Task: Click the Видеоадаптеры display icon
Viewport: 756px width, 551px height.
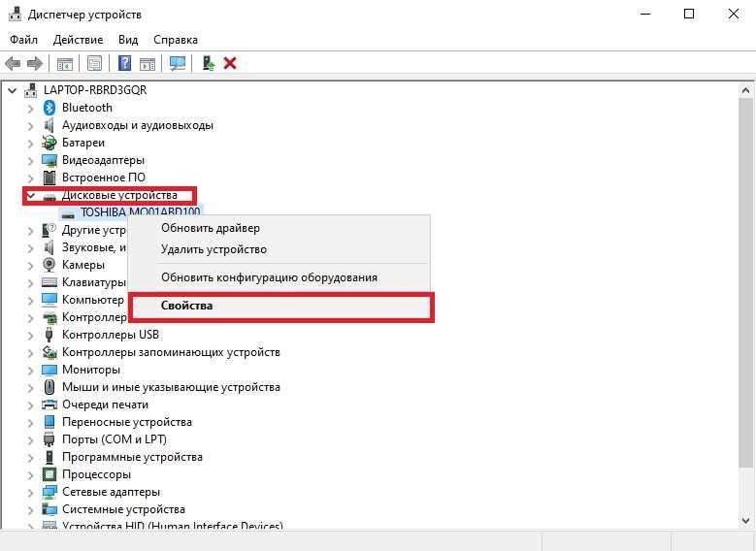Action: (x=49, y=160)
